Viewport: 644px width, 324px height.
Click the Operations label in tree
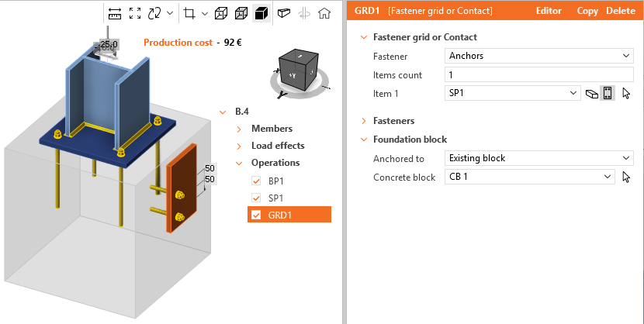(275, 163)
